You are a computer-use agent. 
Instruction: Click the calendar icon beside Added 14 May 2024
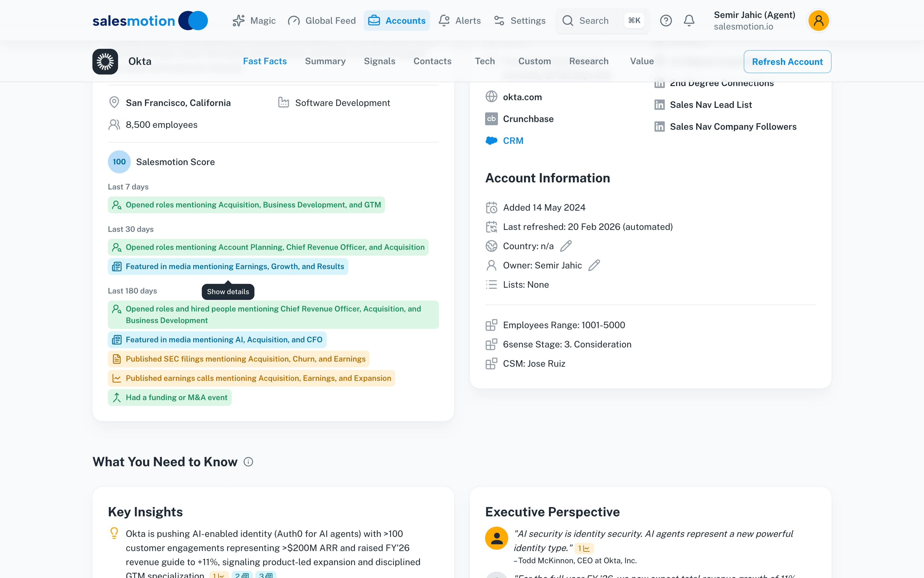coord(492,207)
